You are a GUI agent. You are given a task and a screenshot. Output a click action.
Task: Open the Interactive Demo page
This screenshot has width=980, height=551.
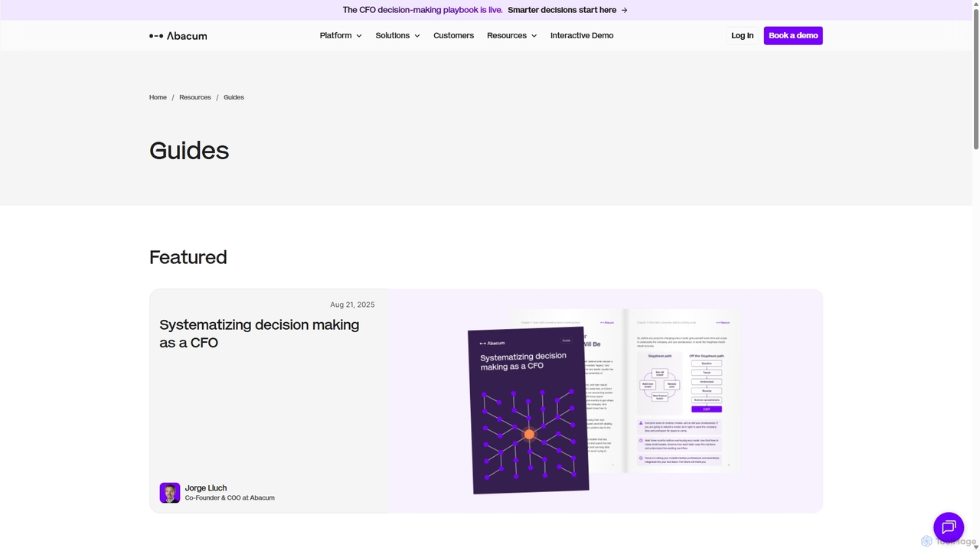tap(582, 36)
